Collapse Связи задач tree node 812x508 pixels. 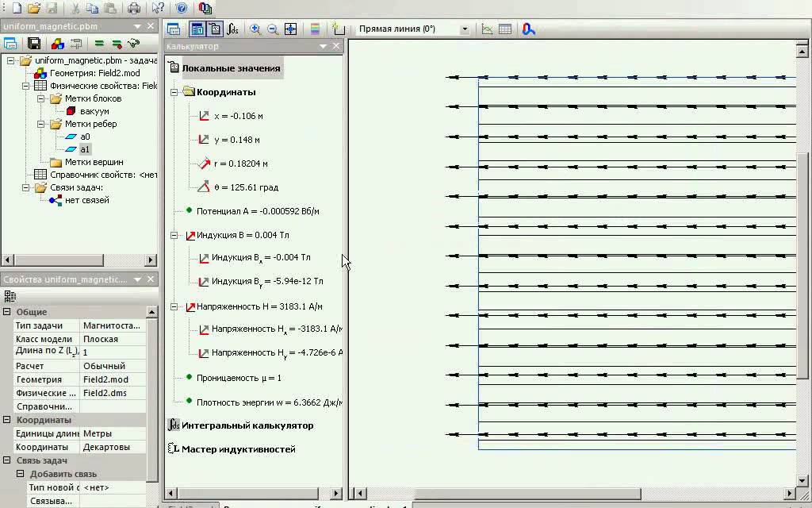25,187
